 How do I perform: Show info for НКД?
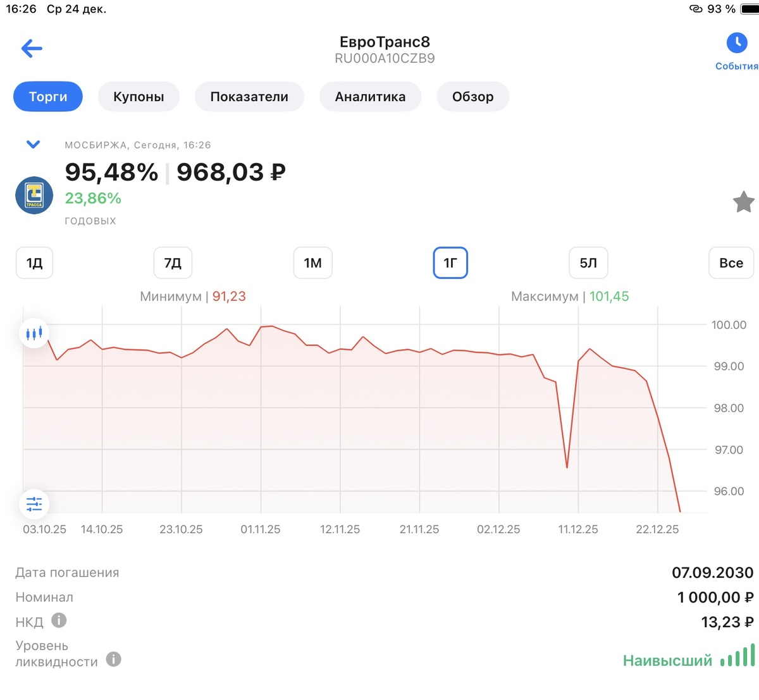tap(59, 620)
